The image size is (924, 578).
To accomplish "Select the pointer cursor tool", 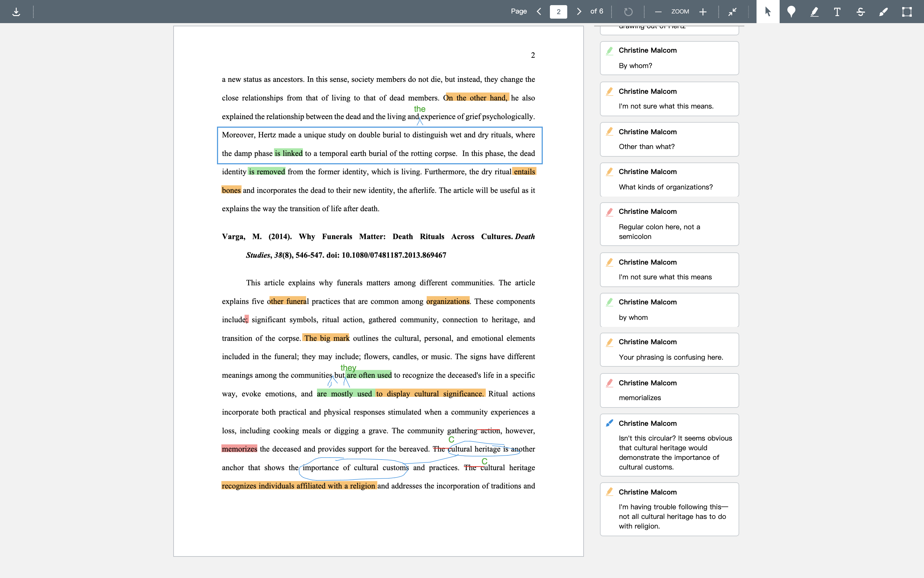I will [x=768, y=12].
